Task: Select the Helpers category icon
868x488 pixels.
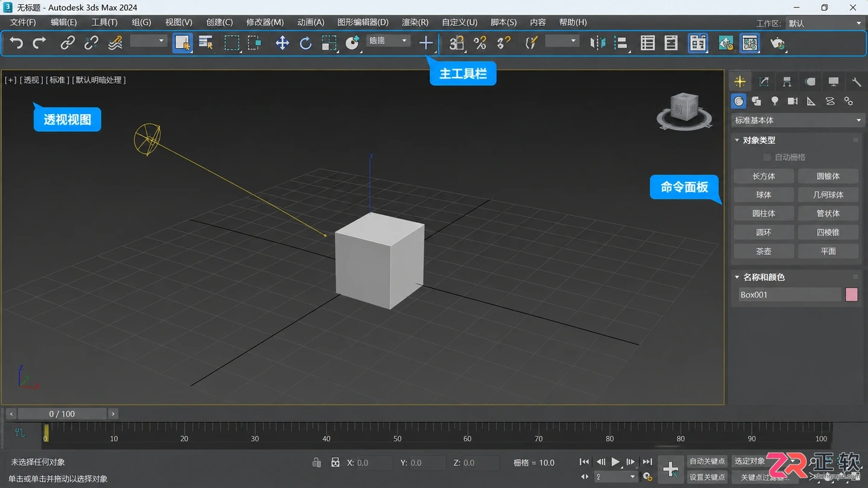Action: tap(811, 101)
